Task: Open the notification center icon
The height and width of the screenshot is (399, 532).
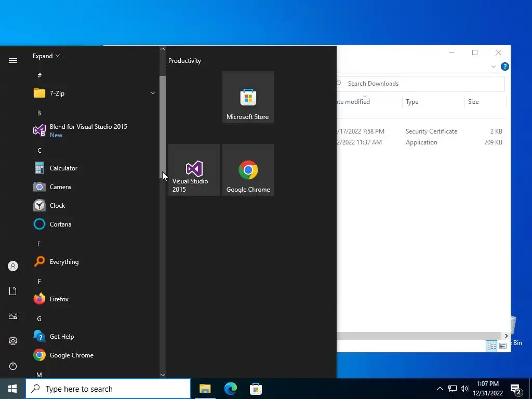Action: 516,389
